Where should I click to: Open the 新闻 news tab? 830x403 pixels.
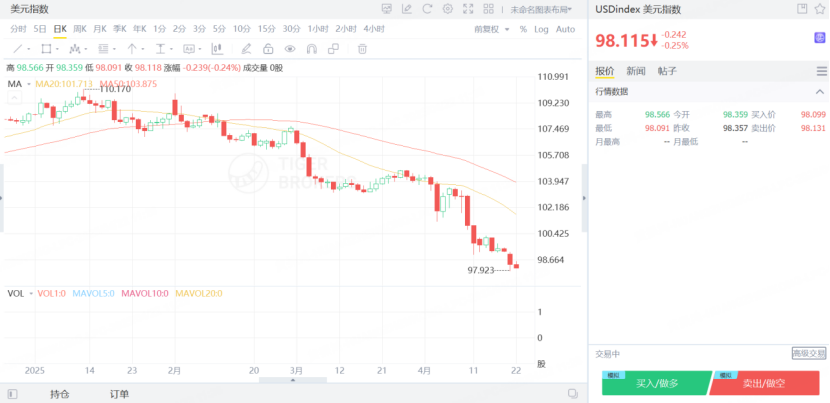point(636,71)
